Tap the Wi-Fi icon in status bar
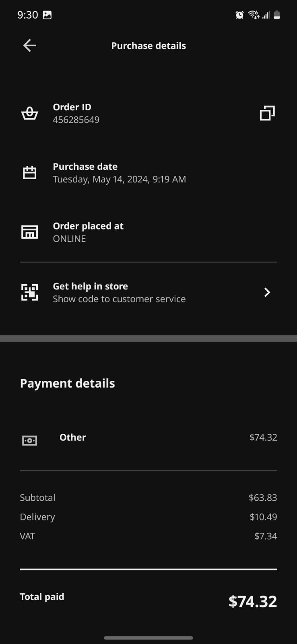 coord(254,15)
